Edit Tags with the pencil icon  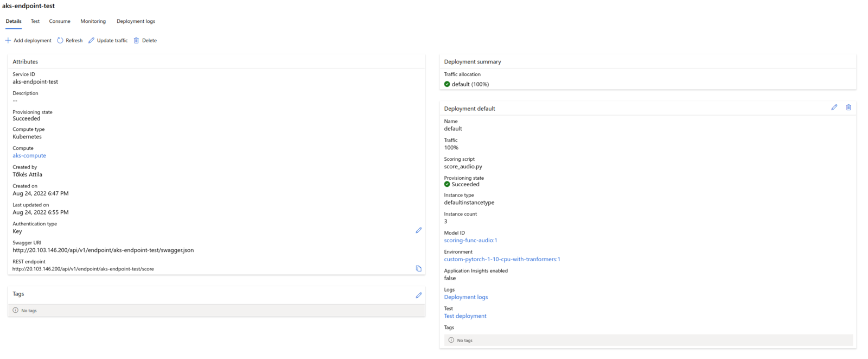(x=419, y=295)
